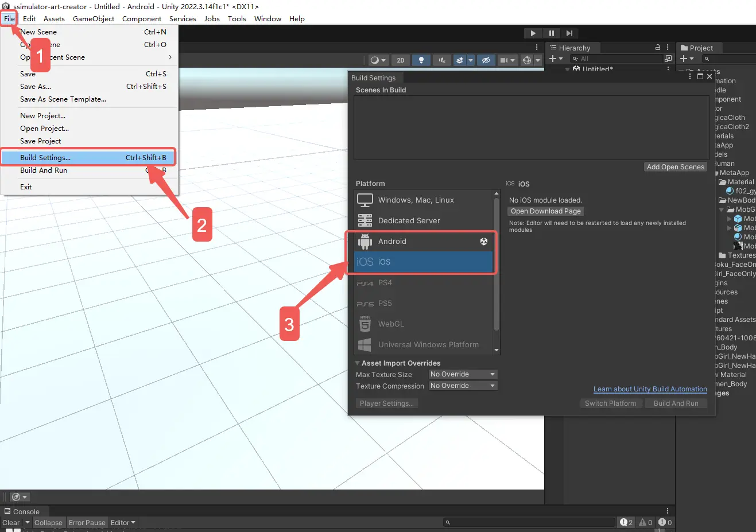Screen dimensions: 756x532
Task: Select Dedicated Server platform
Action: pos(424,221)
